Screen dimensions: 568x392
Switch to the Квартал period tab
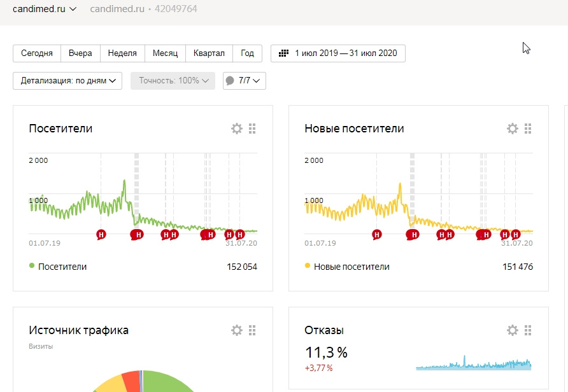tap(209, 53)
